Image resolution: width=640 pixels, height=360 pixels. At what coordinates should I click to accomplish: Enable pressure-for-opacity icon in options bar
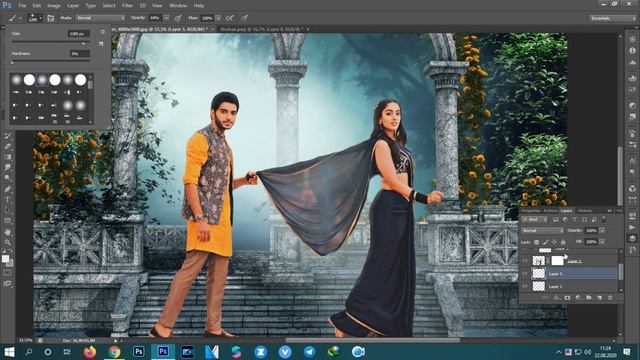[x=178, y=18]
